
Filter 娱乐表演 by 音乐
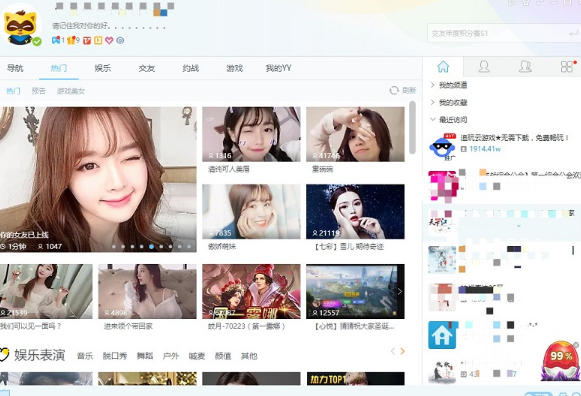[x=85, y=356]
